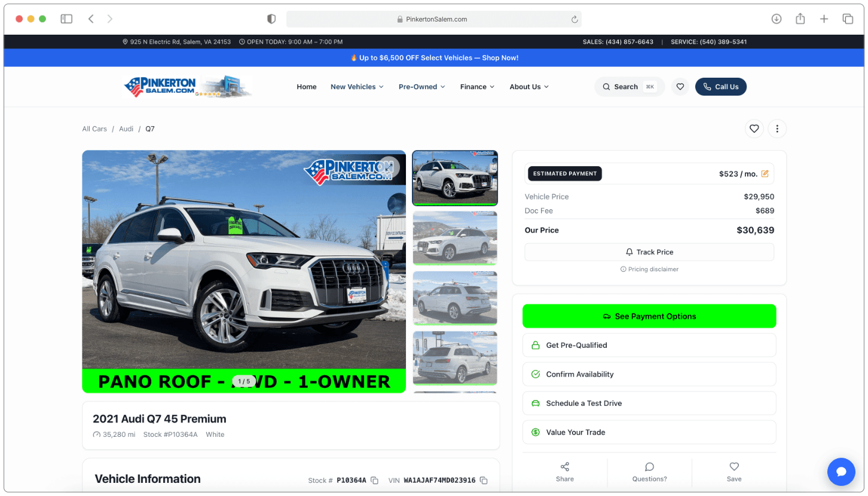
Task: Click See Payment Options button
Action: pos(649,316)
